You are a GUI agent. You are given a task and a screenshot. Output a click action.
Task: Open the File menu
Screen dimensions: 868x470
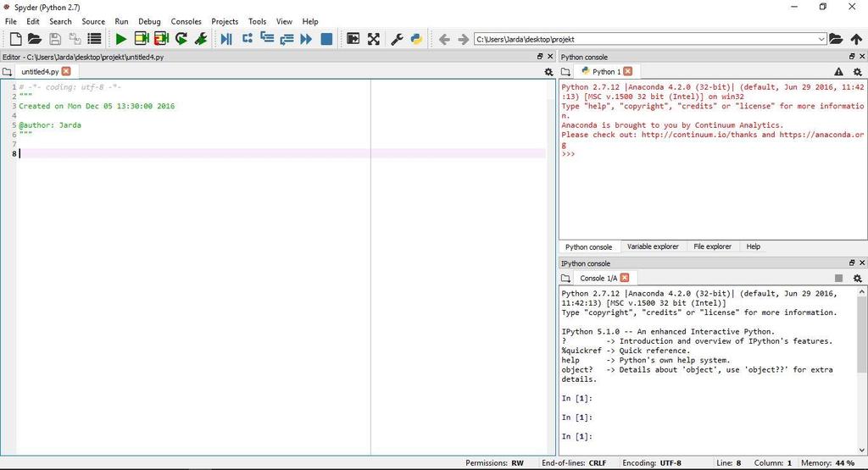[11, 21]
